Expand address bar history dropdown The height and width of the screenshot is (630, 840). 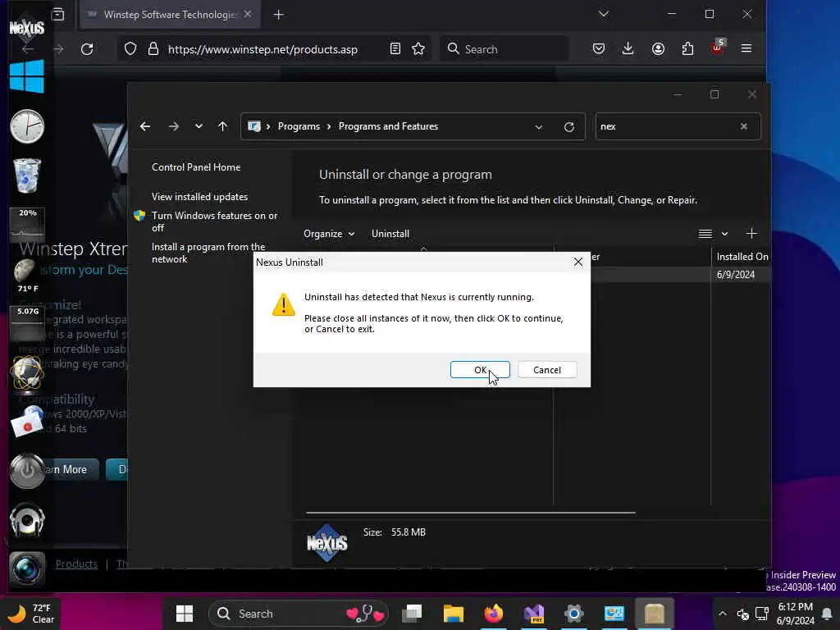(538, 127)
